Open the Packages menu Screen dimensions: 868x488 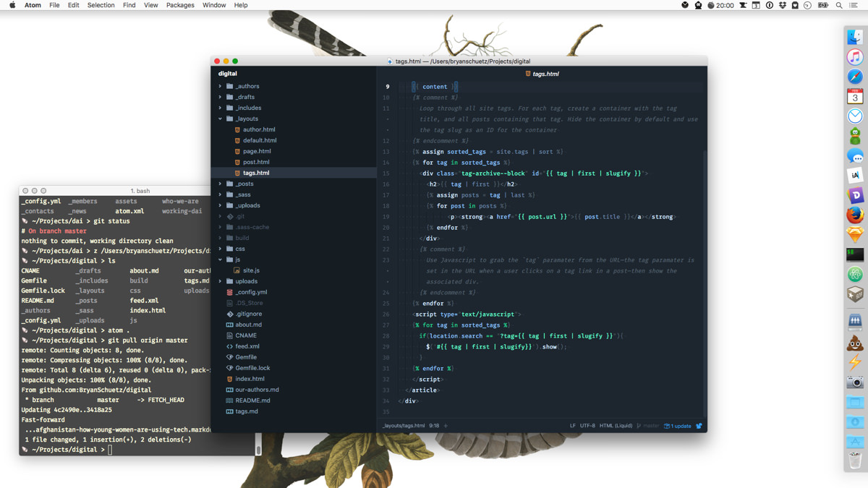coord(180,5)
